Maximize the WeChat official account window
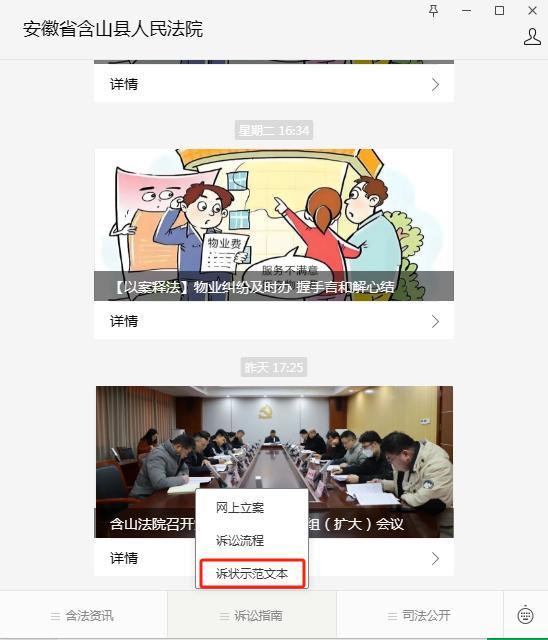Viewport: 548px width, 640px height. tap(499, 11)
